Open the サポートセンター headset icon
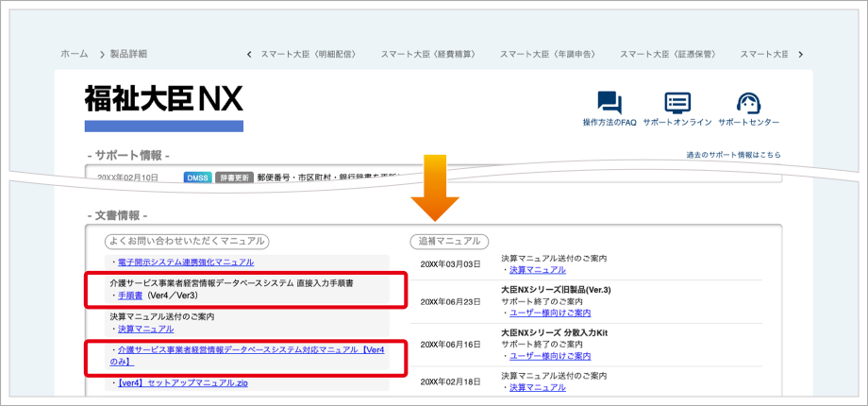868x406 pixels. pos(748,103)
